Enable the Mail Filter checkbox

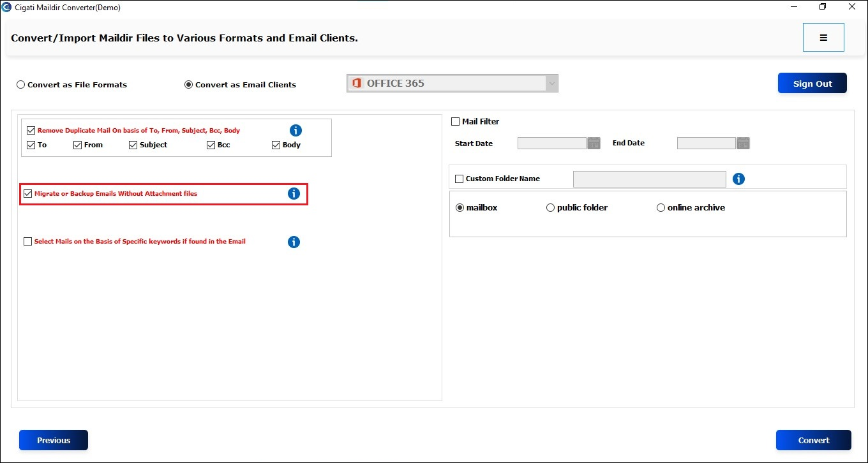455,121
